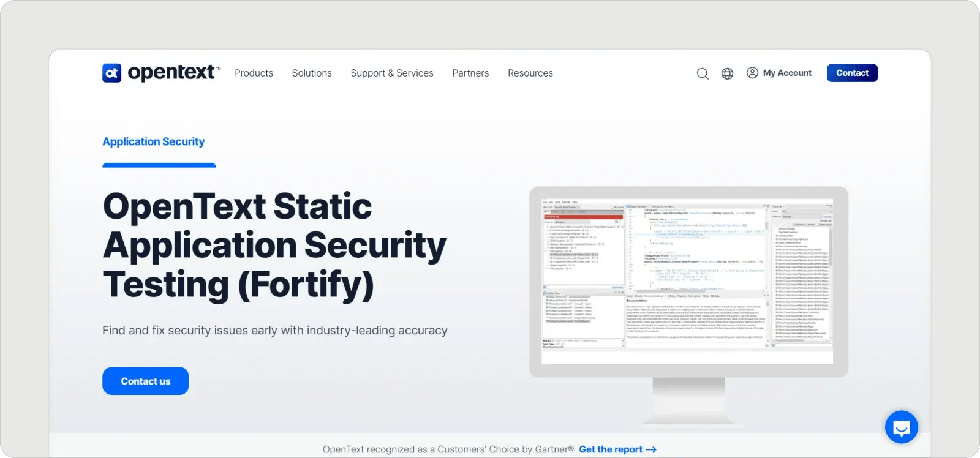980x458 pixels.
Task: Click the OpenText Static Application Security Testing heading
Action: (275, 246)
